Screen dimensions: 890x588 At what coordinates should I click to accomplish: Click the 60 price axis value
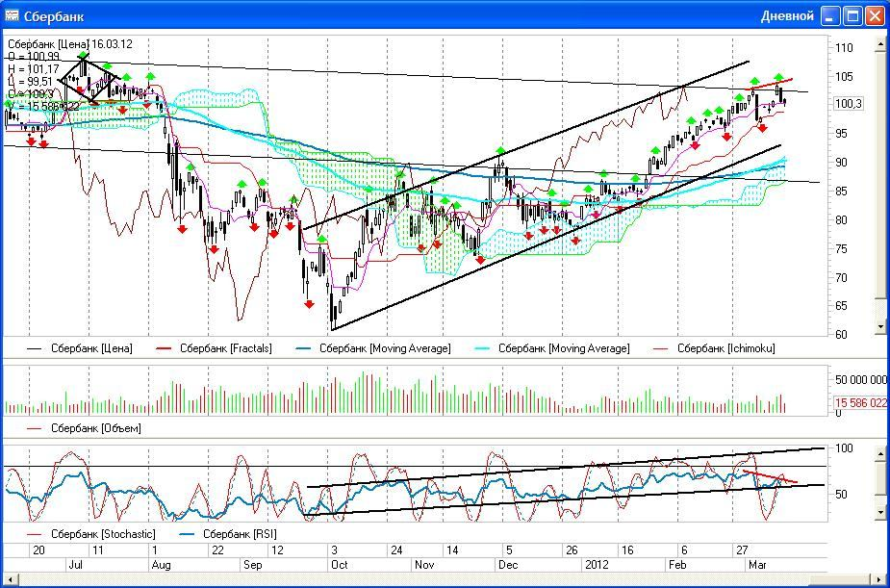coord(841,334)
